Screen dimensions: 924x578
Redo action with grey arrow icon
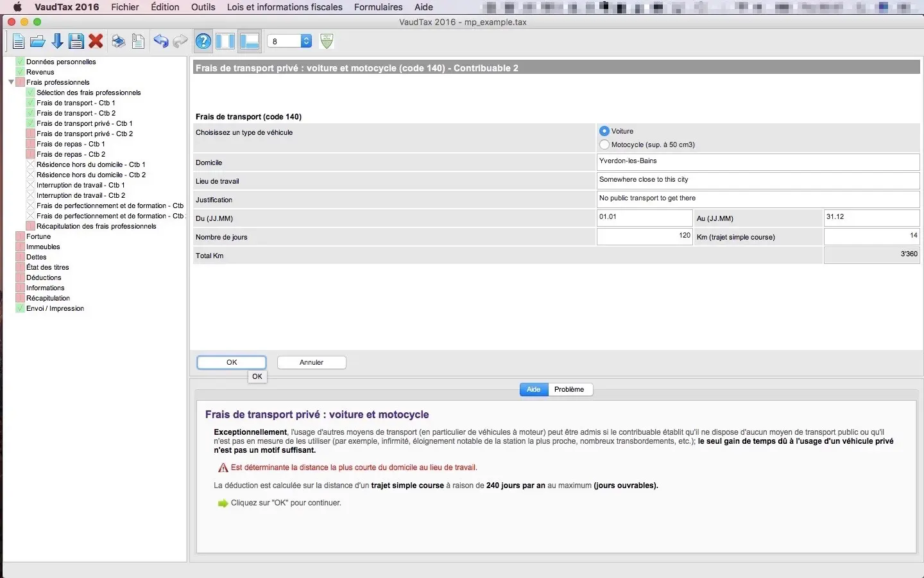click(x=180, y=42)
